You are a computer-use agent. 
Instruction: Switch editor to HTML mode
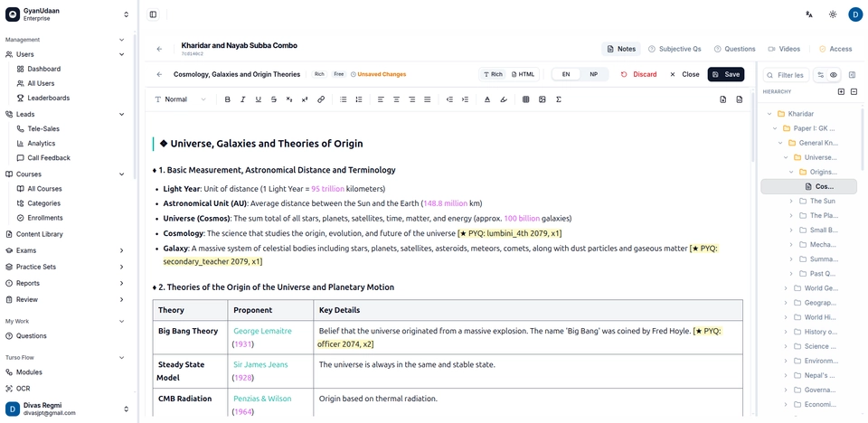[x=523, y=74]
